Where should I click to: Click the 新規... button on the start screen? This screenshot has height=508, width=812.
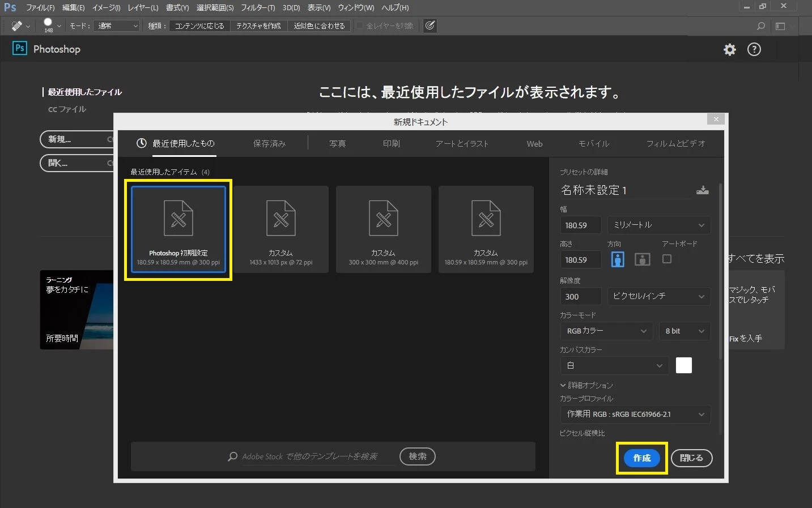[x=77, y=139]
